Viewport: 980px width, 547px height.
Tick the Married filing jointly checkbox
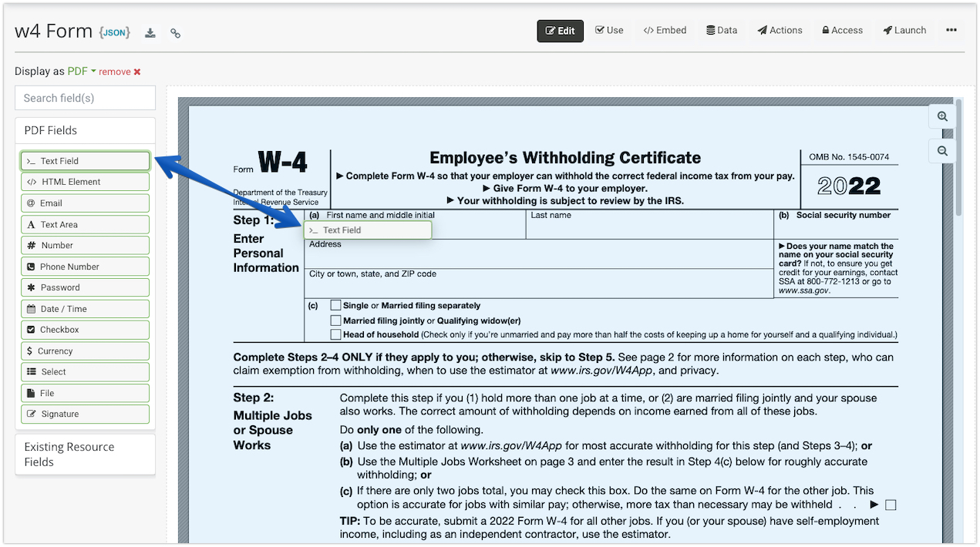click(335, 320)
